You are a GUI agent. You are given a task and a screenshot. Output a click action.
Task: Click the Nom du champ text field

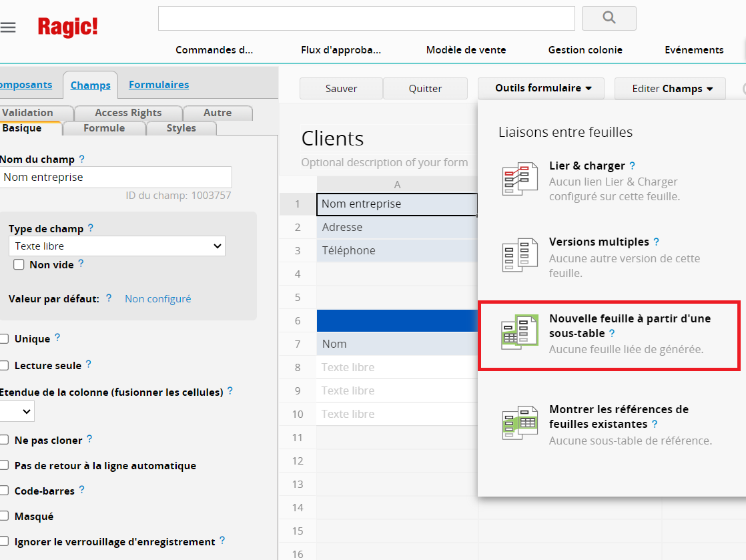[x=116, y=178]
